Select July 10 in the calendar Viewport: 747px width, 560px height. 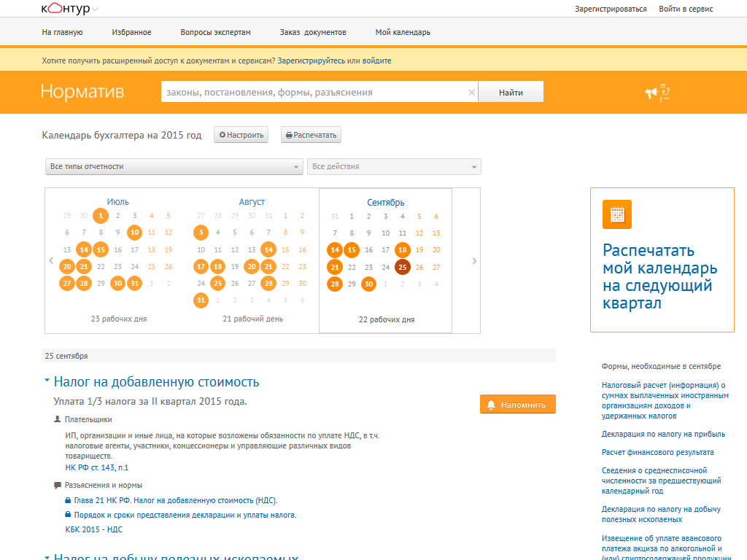135,233
